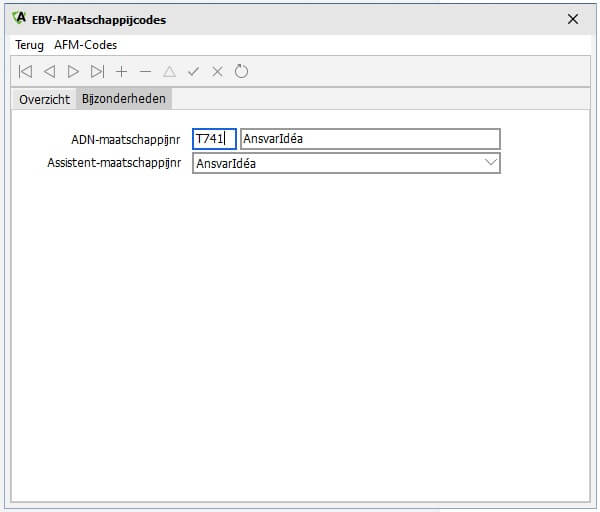Click the application icon in title bar
The image size is (600, 512).
point(18,18)
